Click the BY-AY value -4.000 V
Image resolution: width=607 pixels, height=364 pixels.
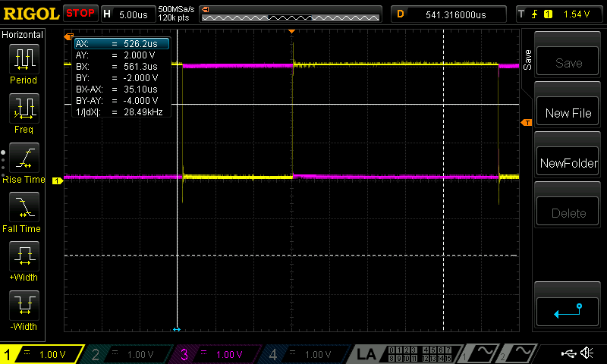(x=140, y=101)
